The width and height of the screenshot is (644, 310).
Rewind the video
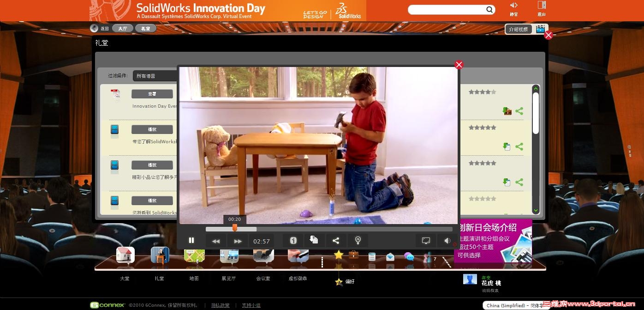pos(216,241)
